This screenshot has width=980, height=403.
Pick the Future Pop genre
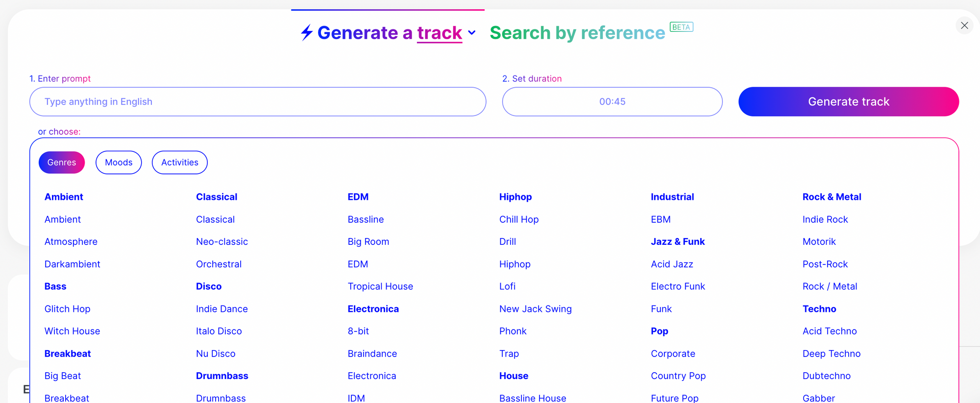675,398
